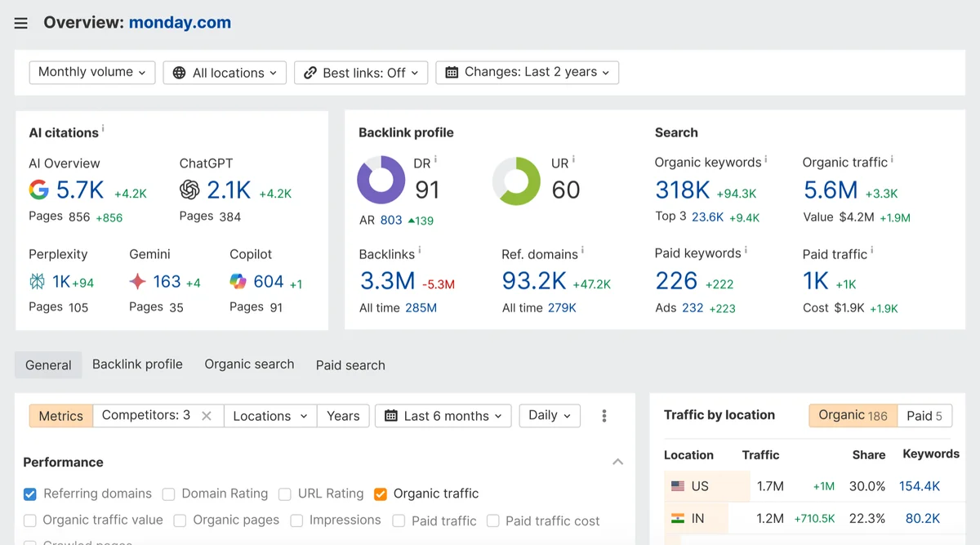The width and height of the screenshot is (980, 545).
Task: Uncheck the Referring domains metric
Action: pyautogui.click(x=29, y=494)
